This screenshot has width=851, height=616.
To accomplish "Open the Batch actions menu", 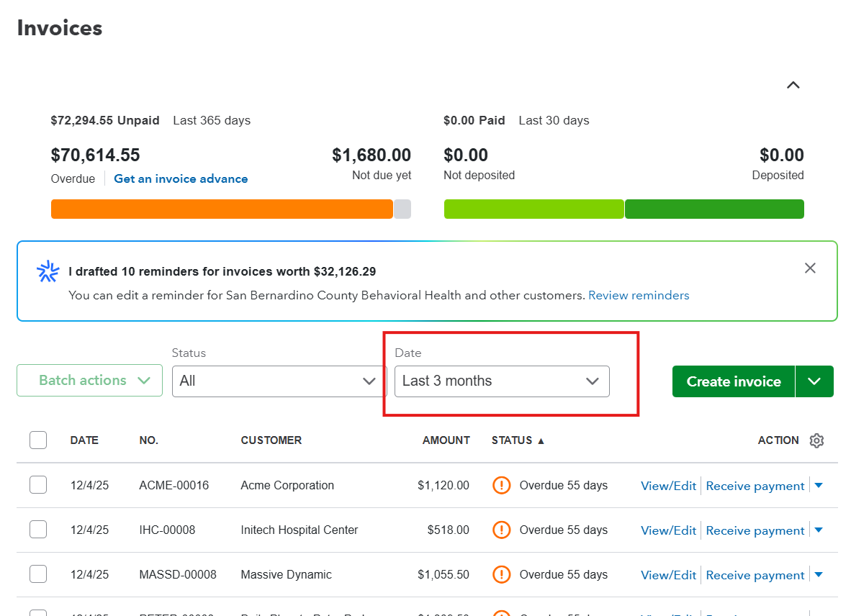I will coord(89,380).
